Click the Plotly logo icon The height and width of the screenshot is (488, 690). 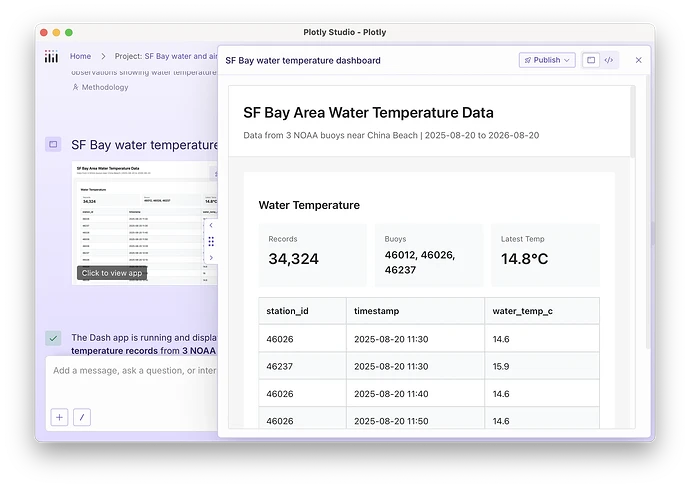pos(51,56)
